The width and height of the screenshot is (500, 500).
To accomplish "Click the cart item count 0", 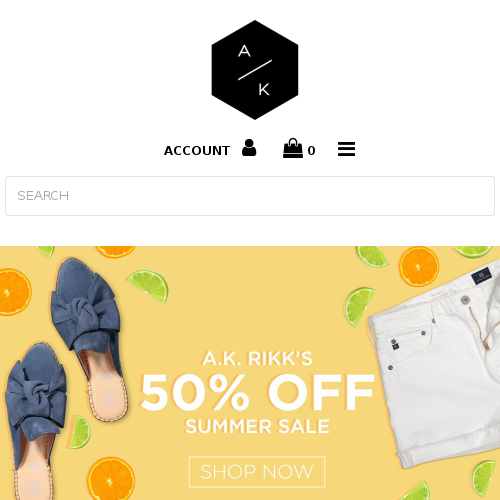I will tap(311, 151).
